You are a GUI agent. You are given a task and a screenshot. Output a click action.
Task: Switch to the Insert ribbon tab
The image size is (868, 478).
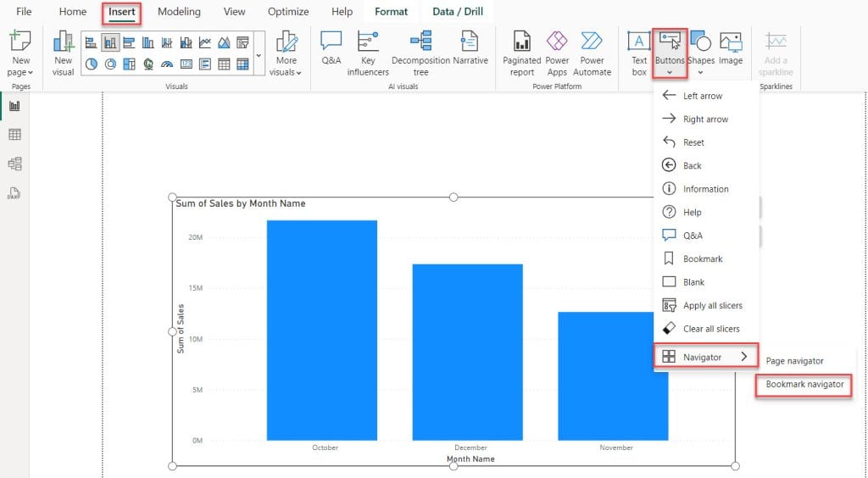click(x=122, y=12)
